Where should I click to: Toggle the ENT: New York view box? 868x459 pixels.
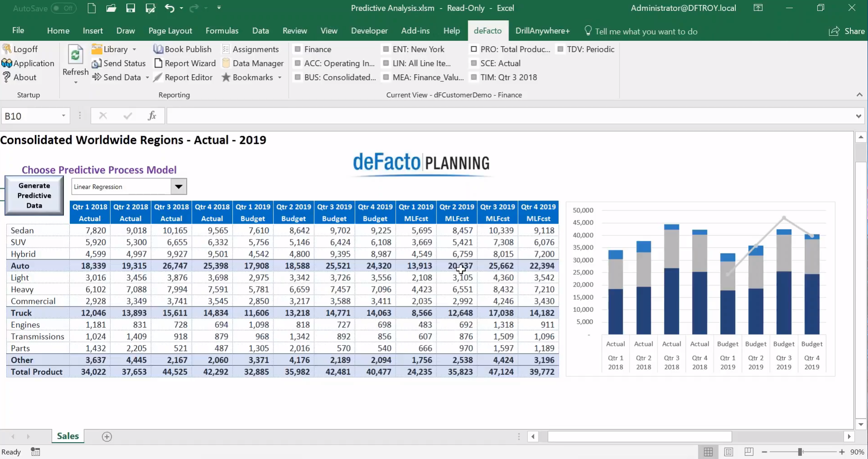(x=386, y=49)
